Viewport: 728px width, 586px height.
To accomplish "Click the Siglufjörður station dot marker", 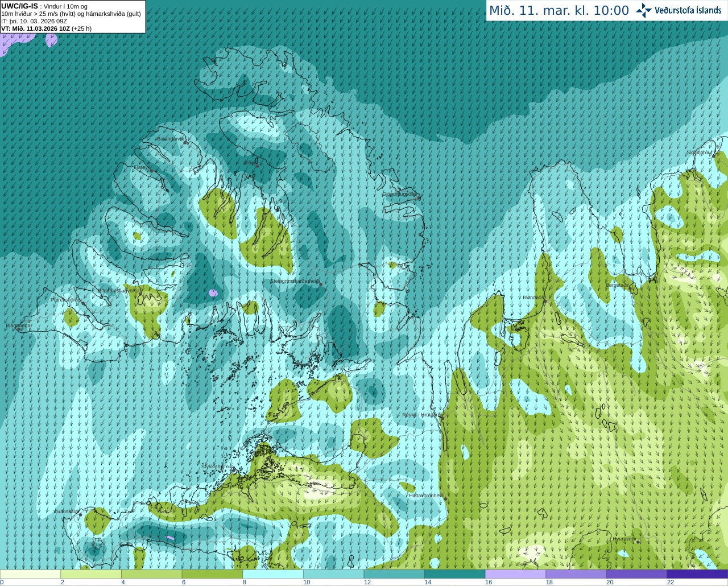I will (x=713, y=156).
